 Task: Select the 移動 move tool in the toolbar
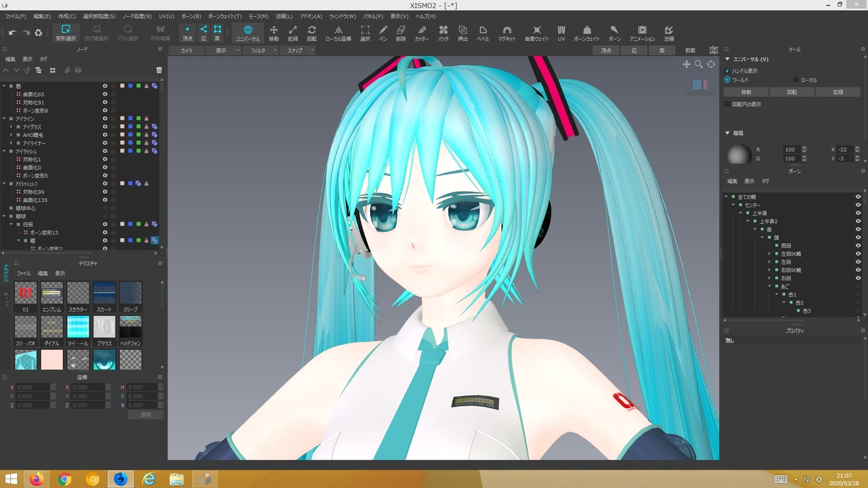(274, 33)
